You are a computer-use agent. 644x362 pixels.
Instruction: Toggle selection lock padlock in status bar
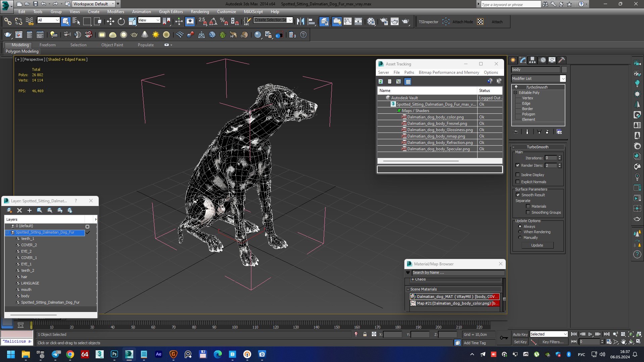click(x=365, y=334)
